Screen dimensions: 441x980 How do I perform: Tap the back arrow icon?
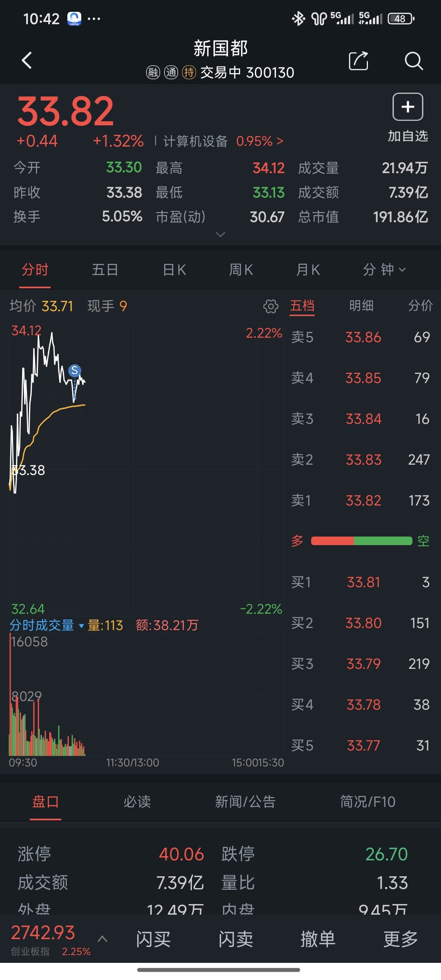tap(27, 60)
